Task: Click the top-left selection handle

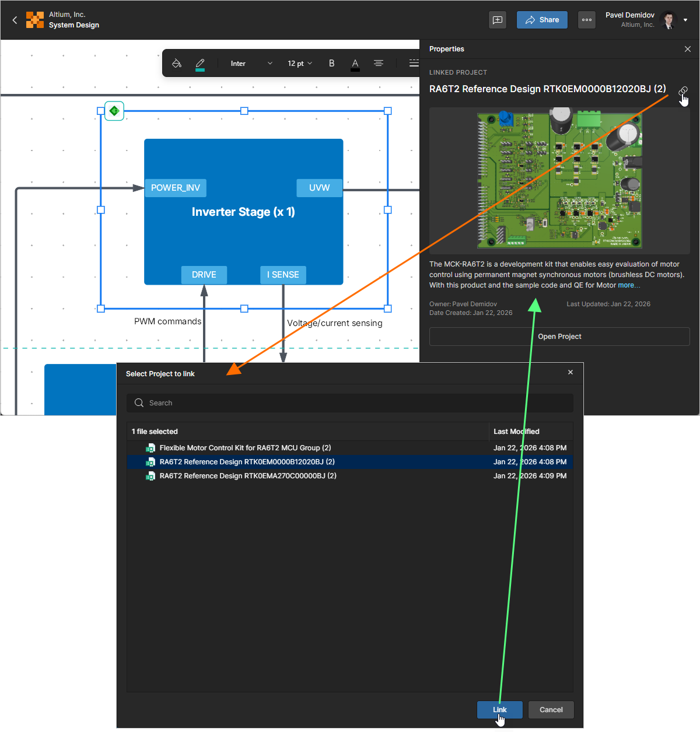Action: (101, 111)
